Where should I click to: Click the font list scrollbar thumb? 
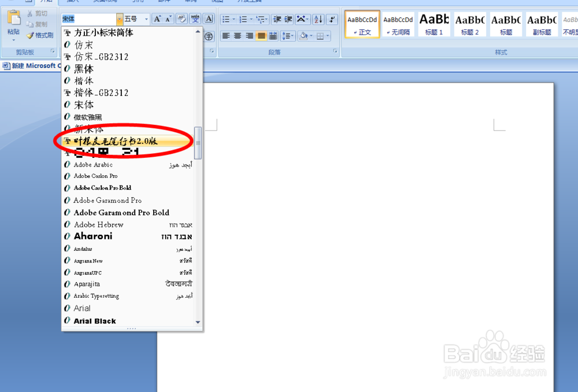pos(198,143)
